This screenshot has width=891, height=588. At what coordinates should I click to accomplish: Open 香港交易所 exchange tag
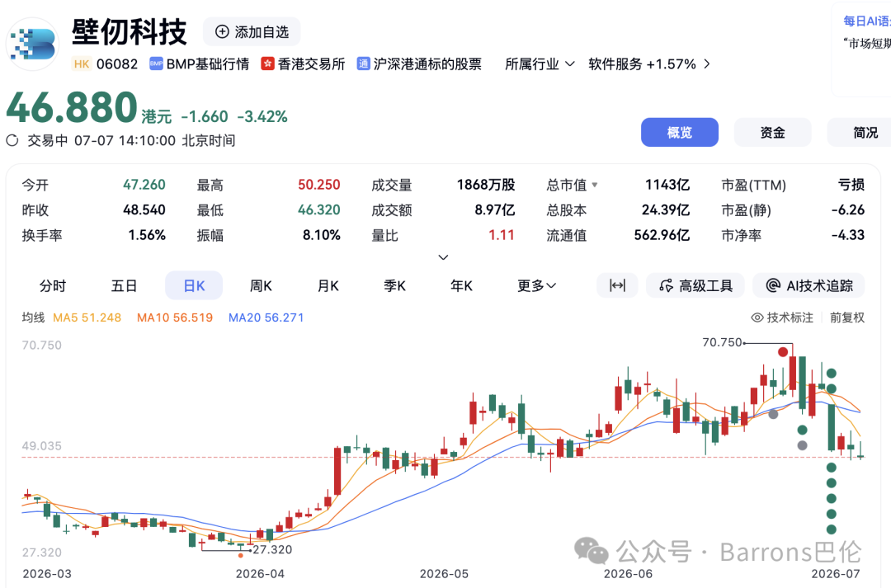click(x=304, y=64)
